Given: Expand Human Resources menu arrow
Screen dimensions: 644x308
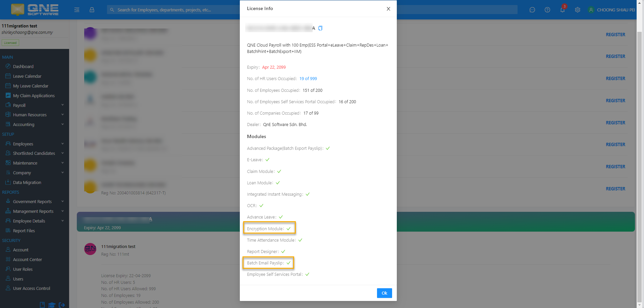Looking at the screenshot, I should pos(63,115).
